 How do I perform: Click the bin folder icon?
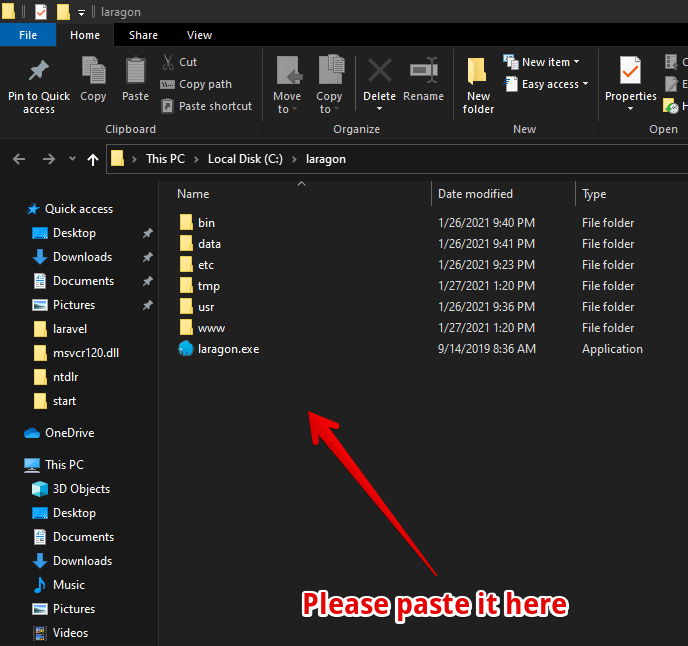[x=186, y=223]
